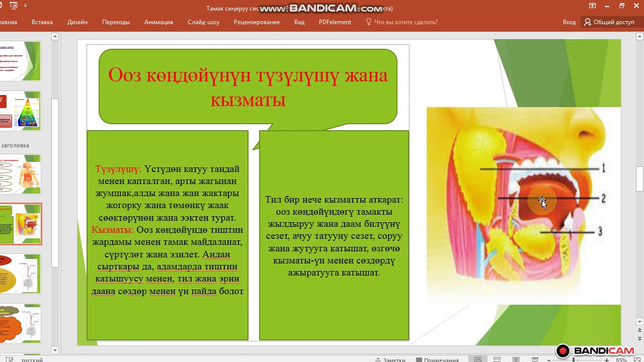Open Ribbon Display Options icon

tap(593, 6)
